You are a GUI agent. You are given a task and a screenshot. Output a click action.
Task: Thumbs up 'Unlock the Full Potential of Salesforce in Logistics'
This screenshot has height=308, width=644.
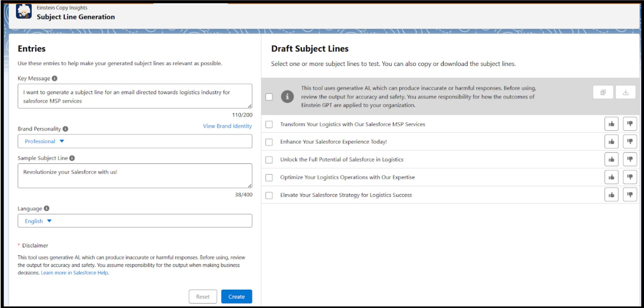(611, 159)
